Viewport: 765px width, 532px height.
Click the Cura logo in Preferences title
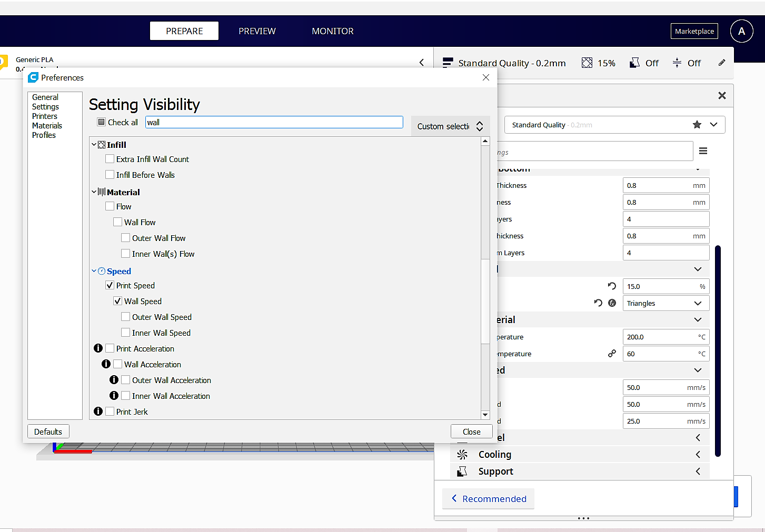(33, 77)
